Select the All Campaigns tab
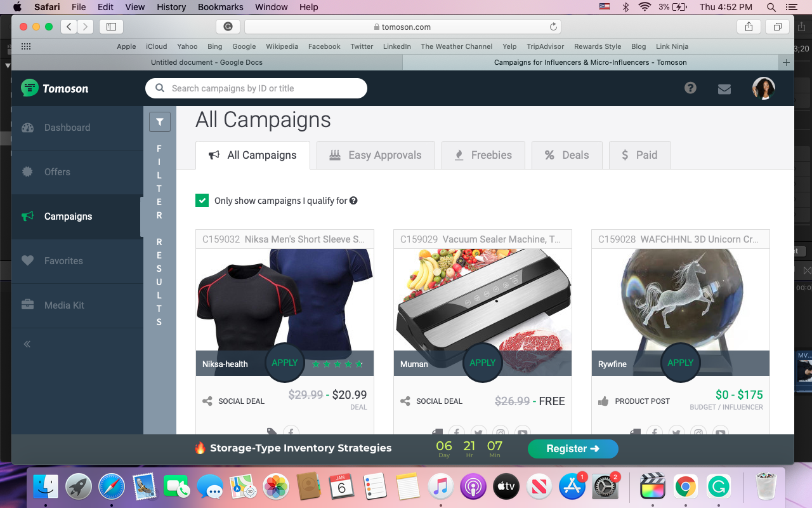Screen dimensions: 812x508 (x=252, y=155)
